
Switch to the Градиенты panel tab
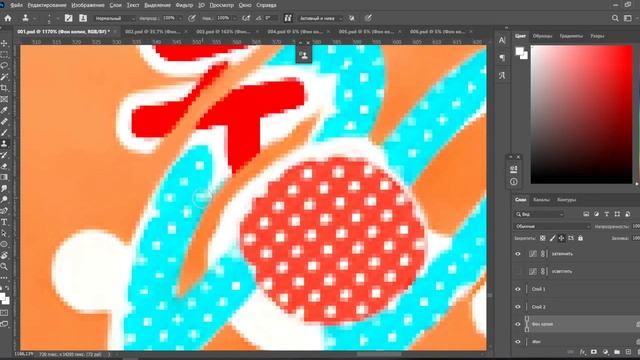click(571, 36)
